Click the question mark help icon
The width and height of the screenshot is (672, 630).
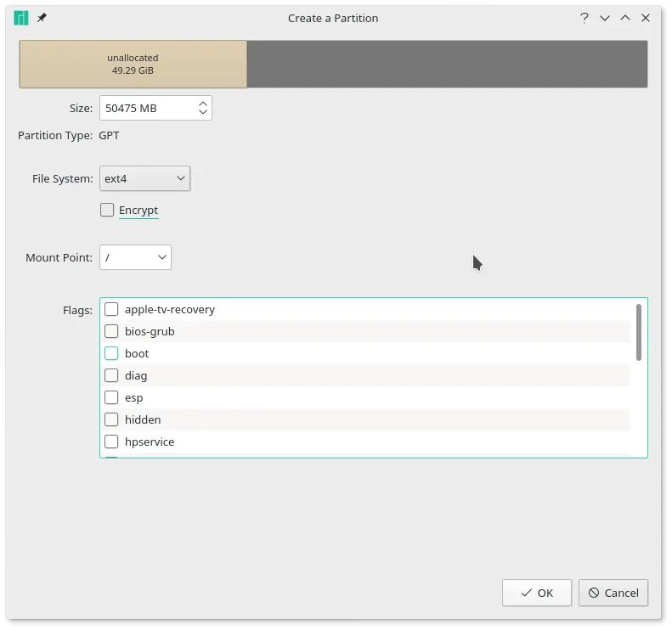coord(584,18)
